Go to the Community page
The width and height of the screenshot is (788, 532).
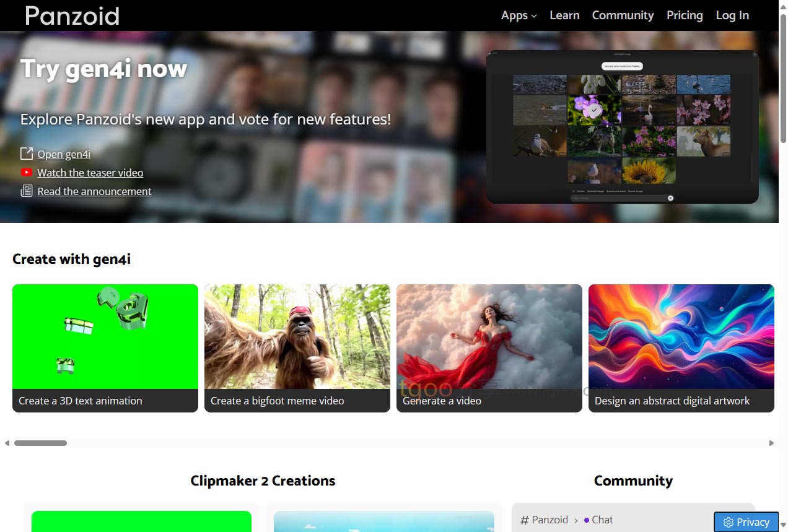tap(623, 15)
